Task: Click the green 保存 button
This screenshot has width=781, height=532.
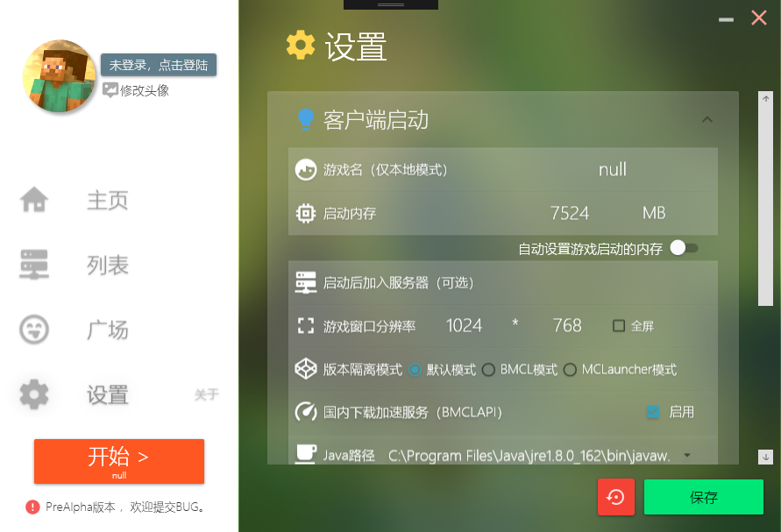Action: 703,497
